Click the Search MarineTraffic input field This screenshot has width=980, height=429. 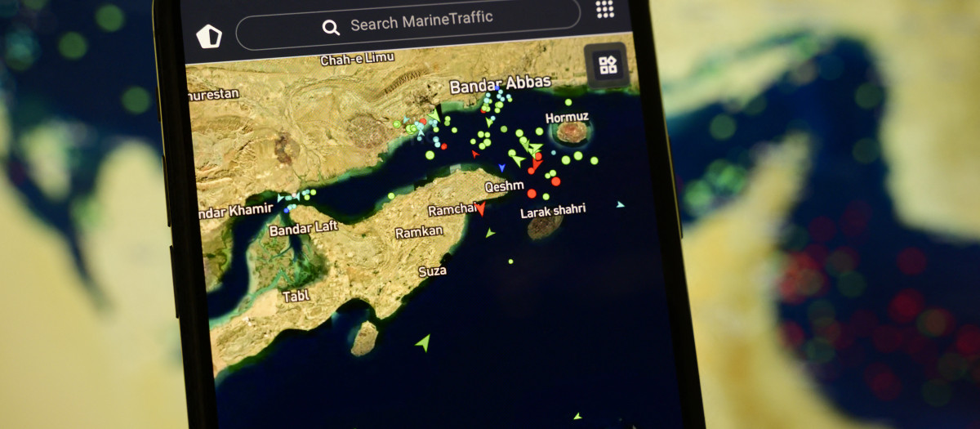421,23
